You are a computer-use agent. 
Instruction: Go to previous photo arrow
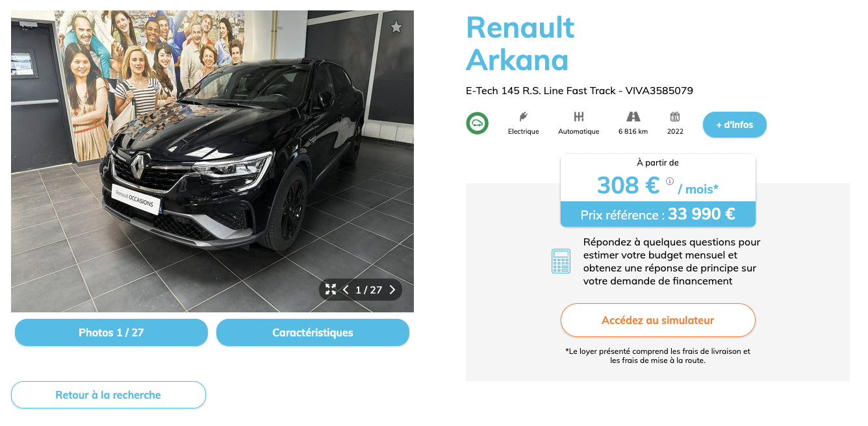pos(346,290)
